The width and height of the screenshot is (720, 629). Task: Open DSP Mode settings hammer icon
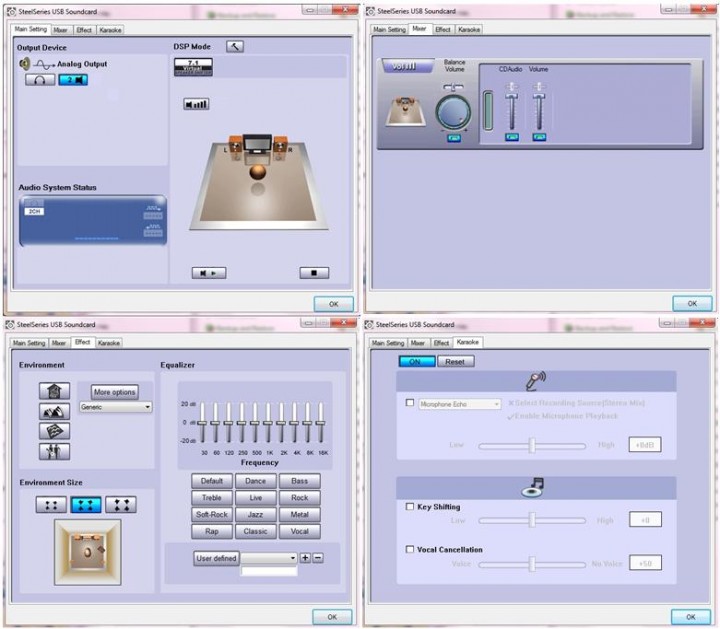tap(235, 46)
